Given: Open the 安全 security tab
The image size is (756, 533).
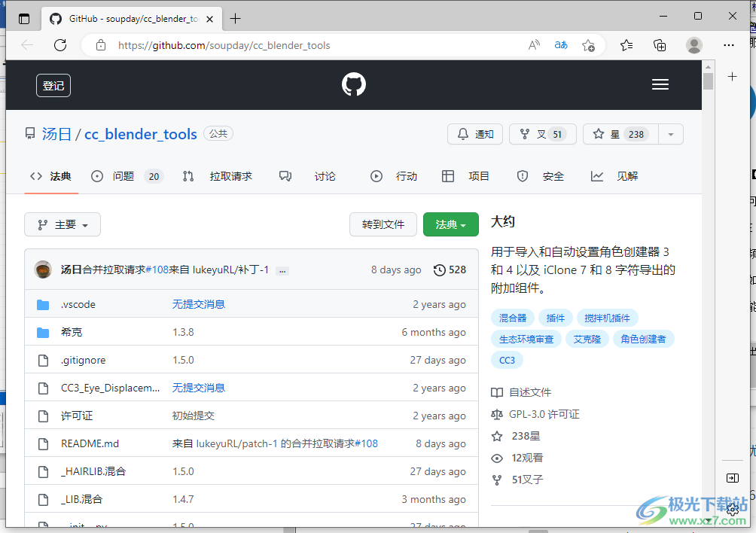Looking at the screenshot, I should 540,176.
